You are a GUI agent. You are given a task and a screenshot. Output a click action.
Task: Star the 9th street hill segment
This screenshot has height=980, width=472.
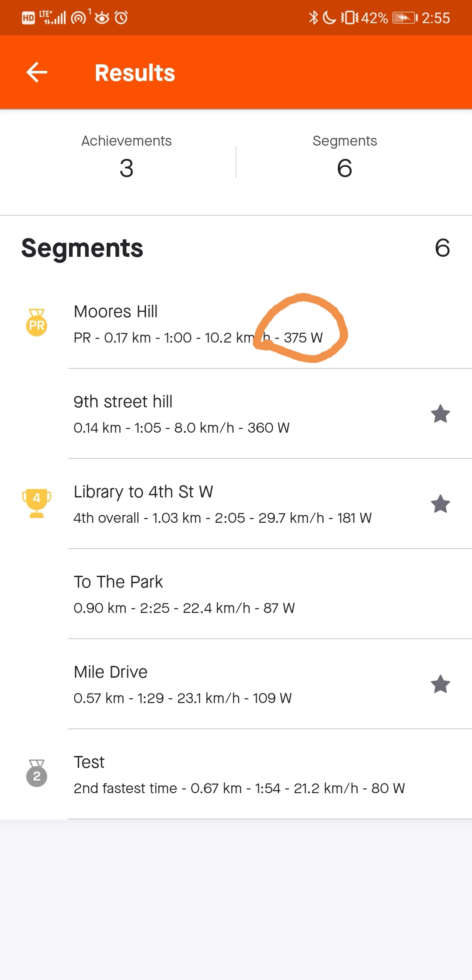441,413
